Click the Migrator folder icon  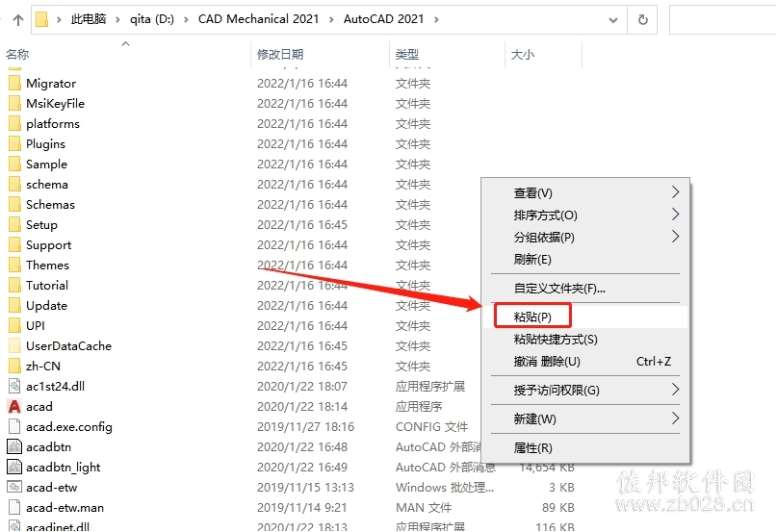pos(14,84)
